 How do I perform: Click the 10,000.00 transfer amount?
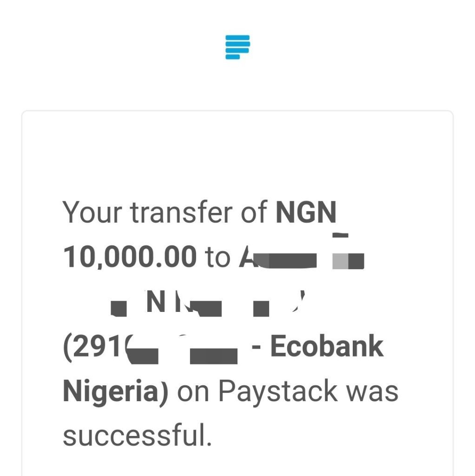(x=130, y=257)
